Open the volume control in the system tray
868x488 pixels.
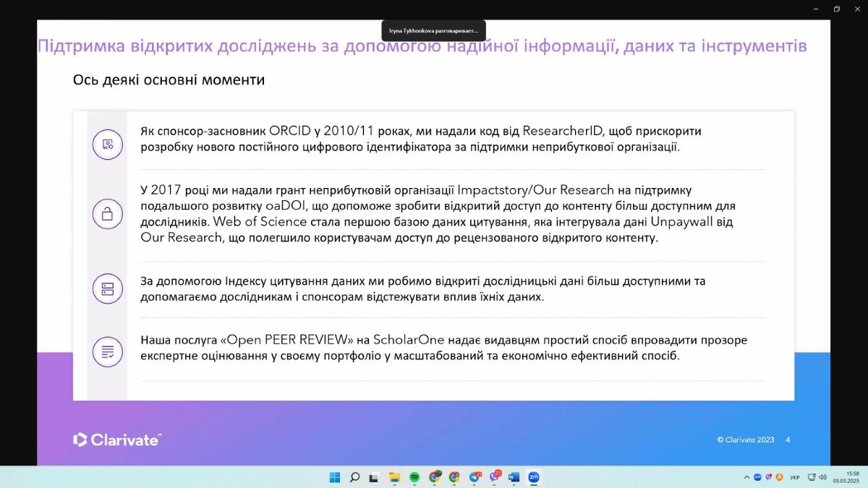tap(822, 477)
